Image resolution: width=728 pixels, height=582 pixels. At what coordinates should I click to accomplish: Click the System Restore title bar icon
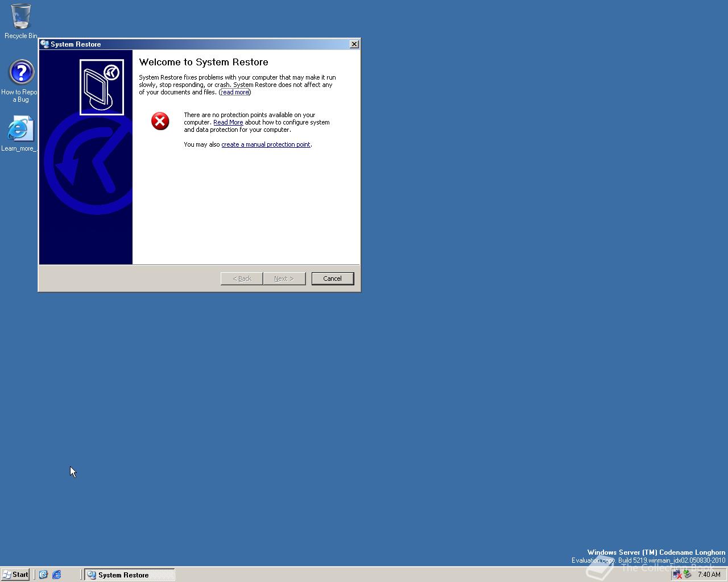(x=44, y=44)
